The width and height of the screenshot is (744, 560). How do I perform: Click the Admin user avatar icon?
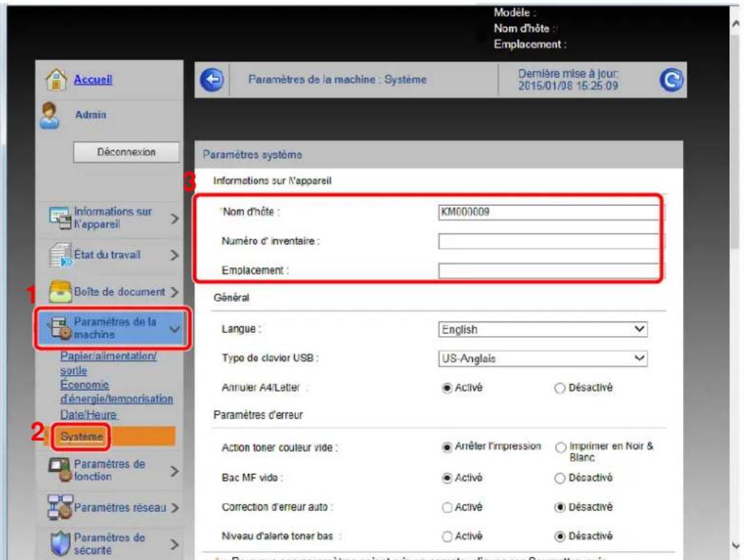coord(50,115)
